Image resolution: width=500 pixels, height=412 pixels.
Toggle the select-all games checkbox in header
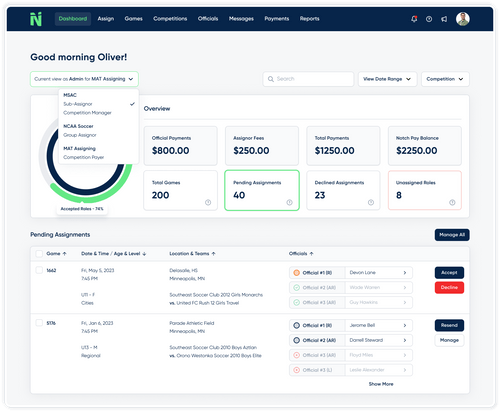39,254
